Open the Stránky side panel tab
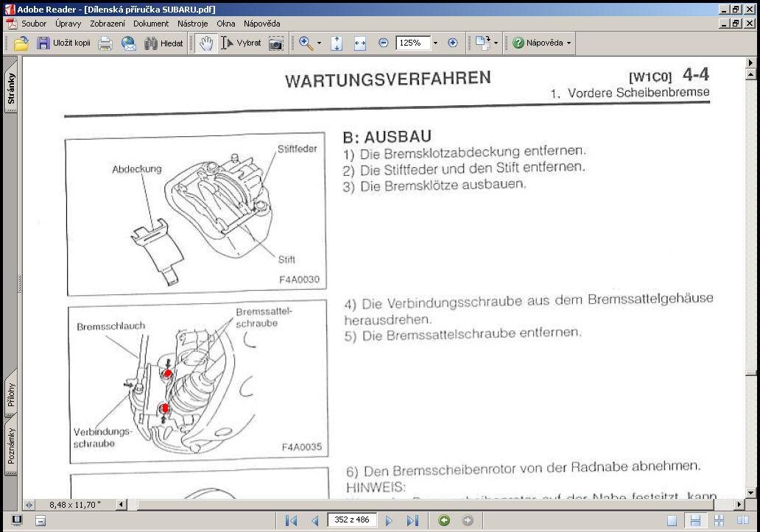760x532 pixels. click(x=10, y=88)
